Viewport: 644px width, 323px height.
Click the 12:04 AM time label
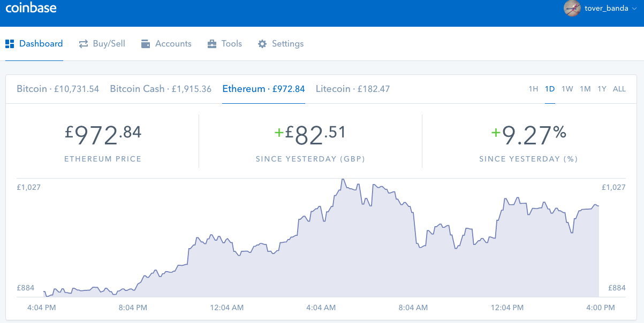point(227,307)
